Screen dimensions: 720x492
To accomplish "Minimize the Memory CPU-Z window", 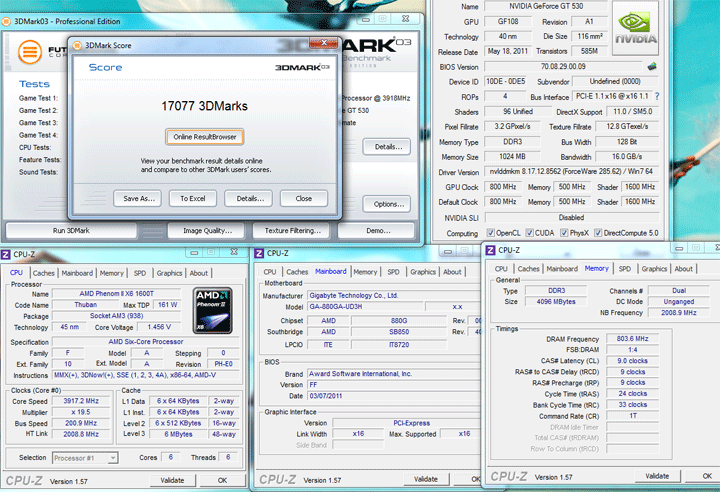I will 679,248.
